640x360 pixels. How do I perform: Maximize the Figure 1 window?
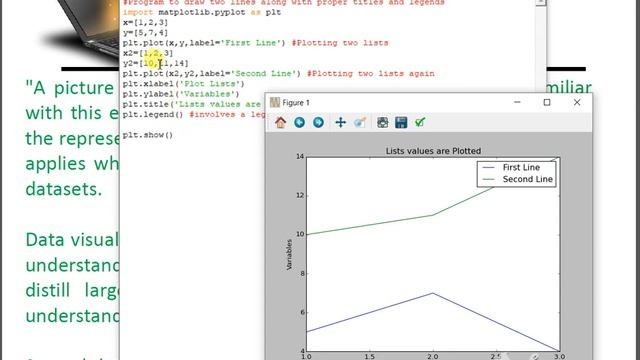pyautogui.click(x=547, y=102)
